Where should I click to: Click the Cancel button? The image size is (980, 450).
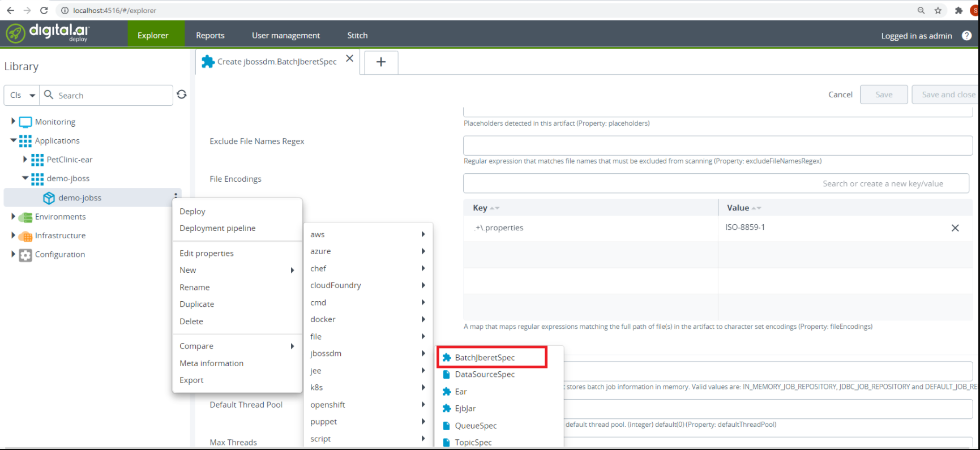840,95
